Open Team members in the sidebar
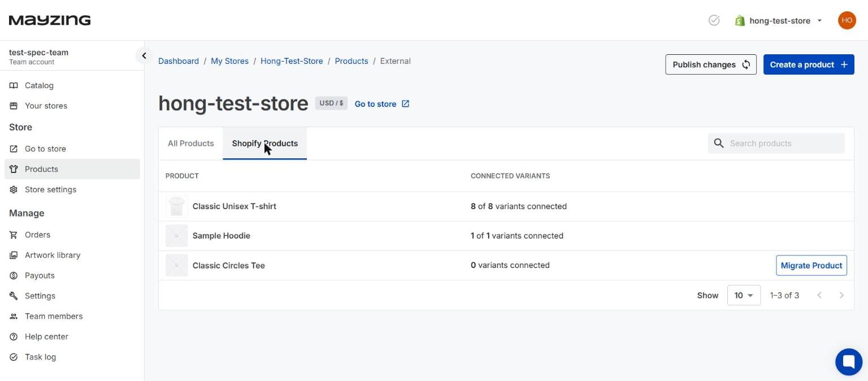868x381 pixels. [72, 316]
